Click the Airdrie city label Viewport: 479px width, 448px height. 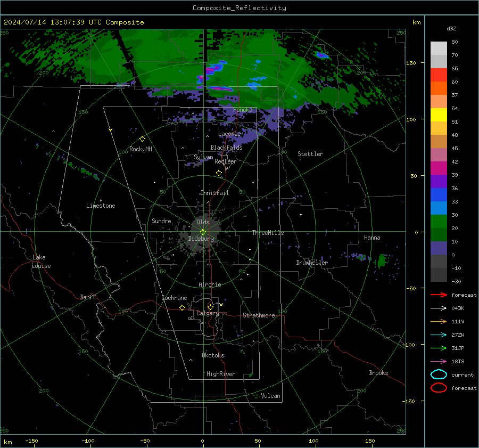tap(210, 284)
